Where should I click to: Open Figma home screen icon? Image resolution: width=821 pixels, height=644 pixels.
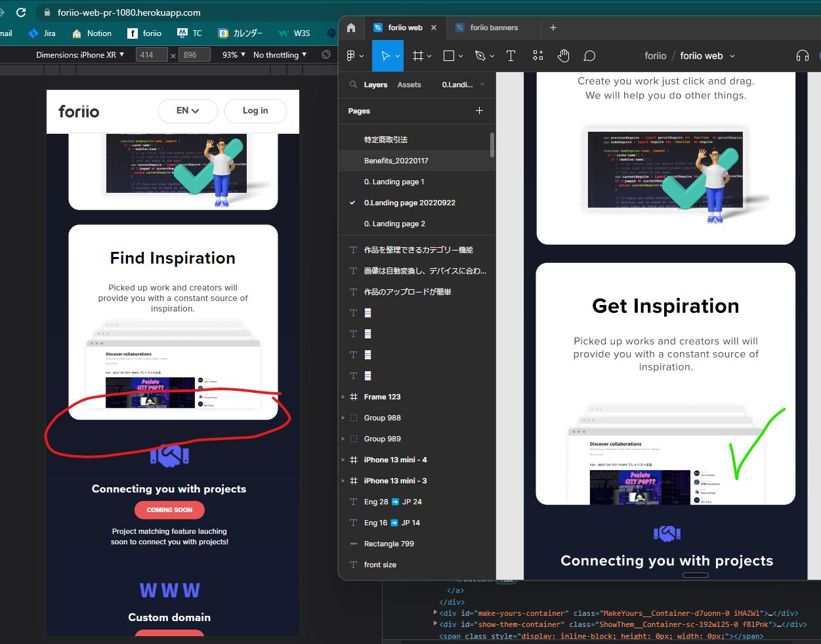(351, 28)
